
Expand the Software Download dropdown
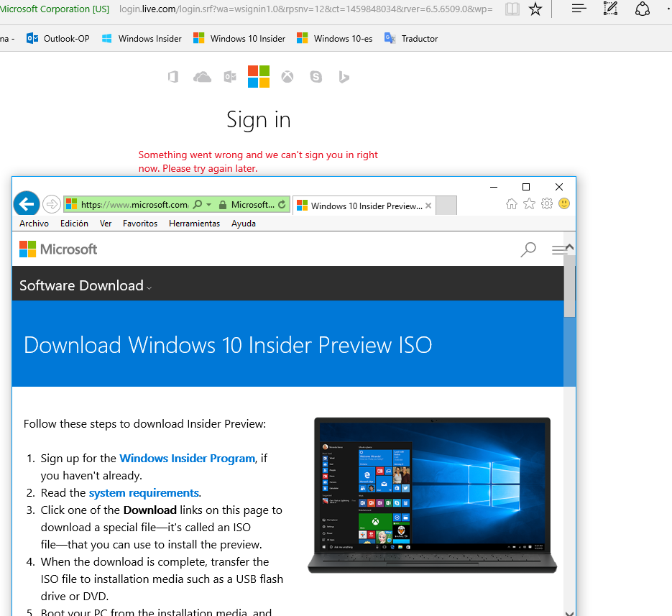click(x=86, y=285)
